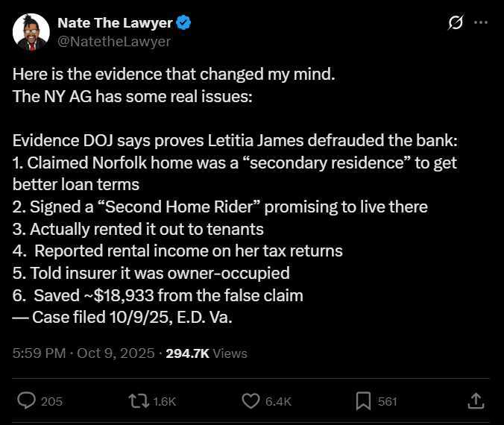Screen dimensions: 504x425
Task: Click the 1.6K reposts count
Action: (x=164, y=401)
